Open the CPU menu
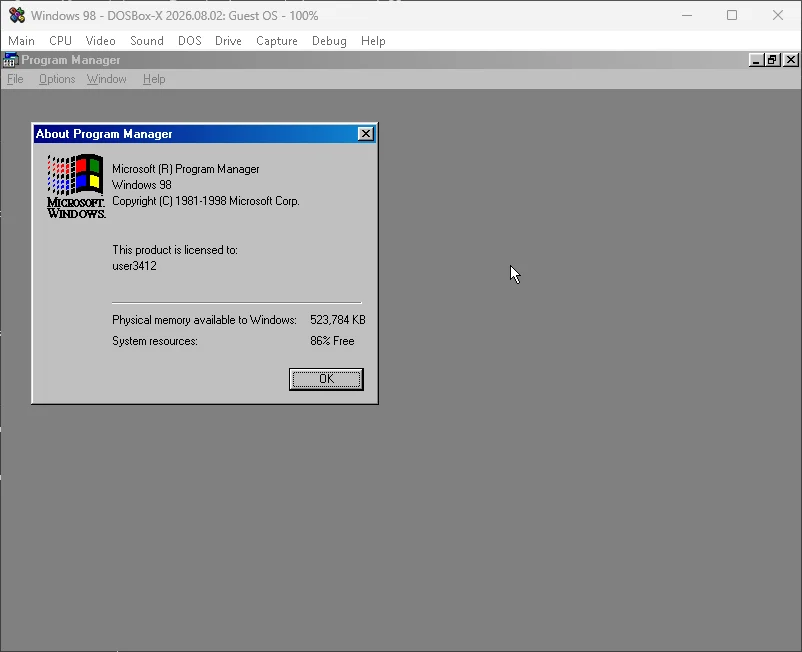The width and height of the screenshot is (802, 652). (60, 41)
